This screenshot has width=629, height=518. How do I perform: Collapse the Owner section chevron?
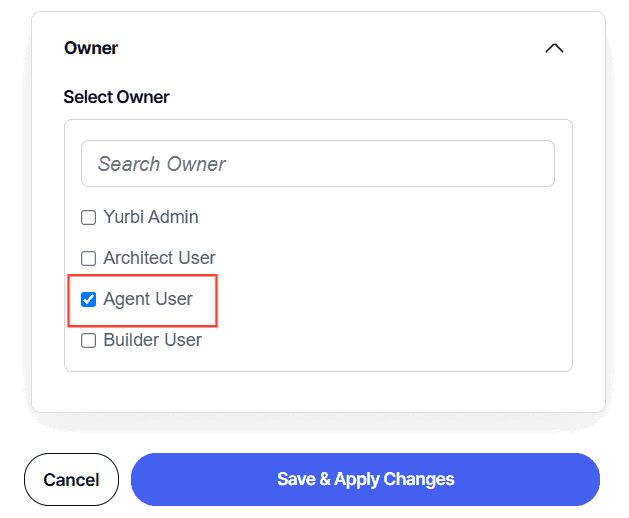[554, 48]
